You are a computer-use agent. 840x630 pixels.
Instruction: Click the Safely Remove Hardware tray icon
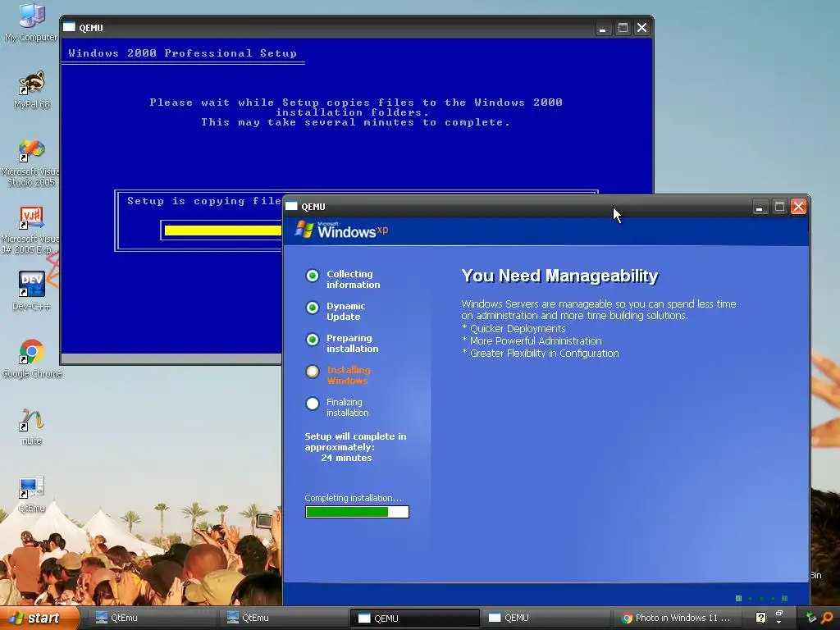(811, 619)
